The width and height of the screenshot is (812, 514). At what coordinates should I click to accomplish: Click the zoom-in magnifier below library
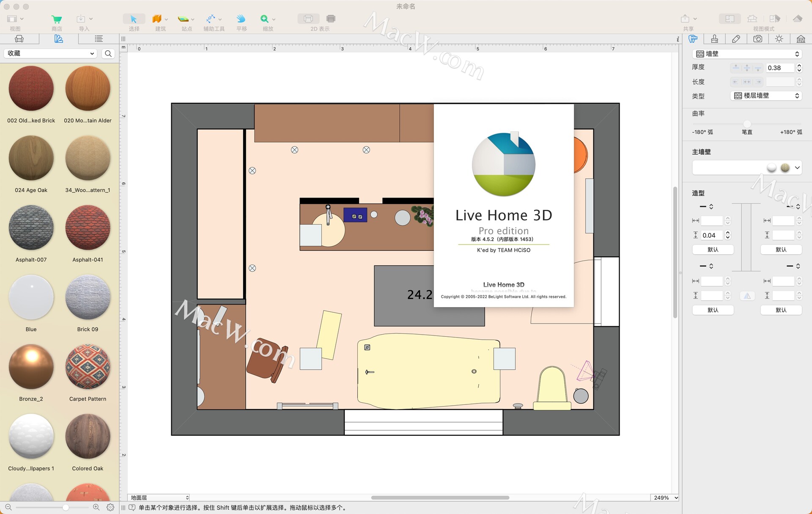coord(96,507)
